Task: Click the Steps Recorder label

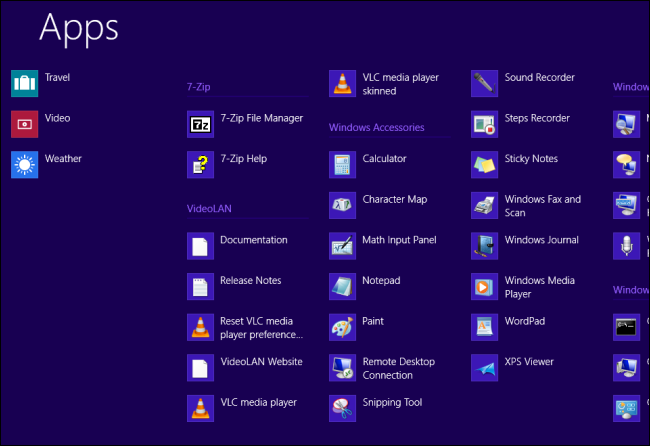Action: 537,118
